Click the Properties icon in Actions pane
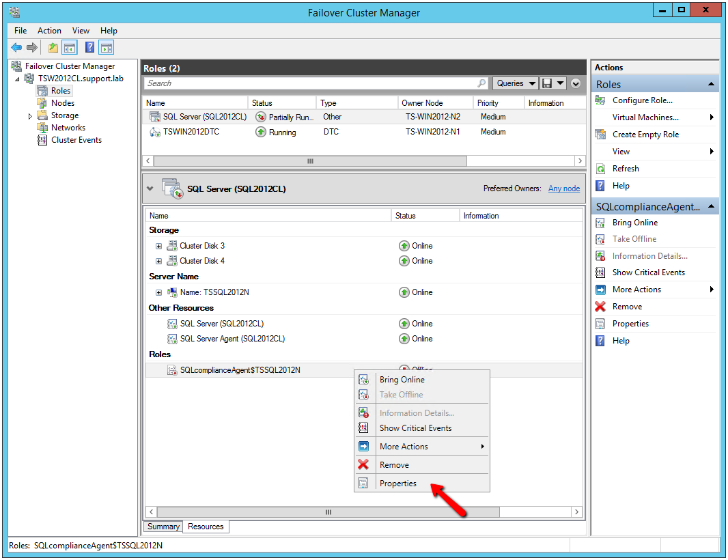Image resolution: width=728 pixels, height=560 pixels. [x=600, y=324]
